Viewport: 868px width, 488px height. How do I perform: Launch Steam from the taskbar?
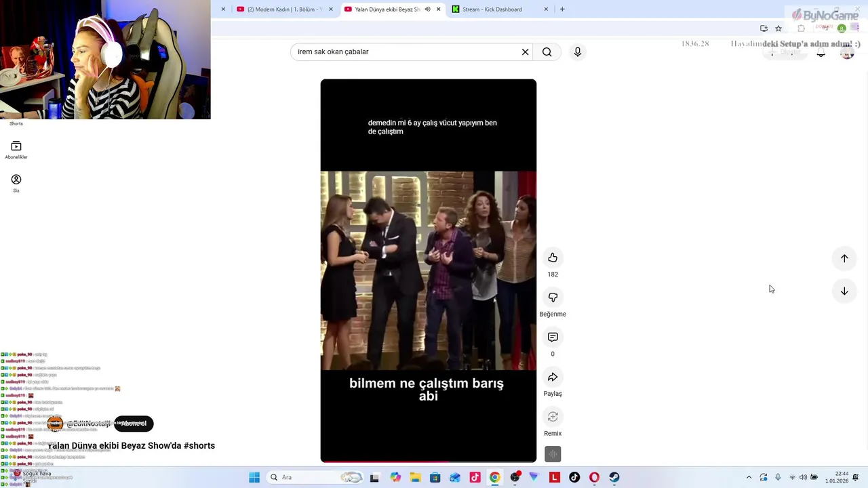tap(614, 477)
